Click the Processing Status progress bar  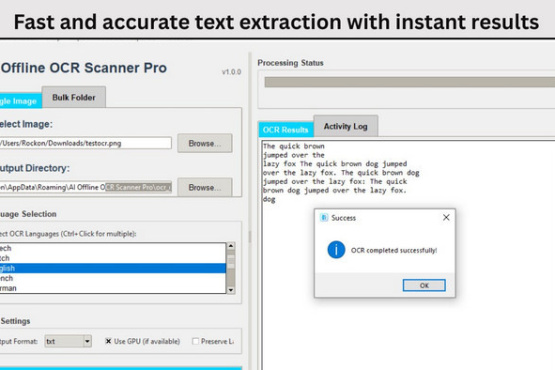410,82
